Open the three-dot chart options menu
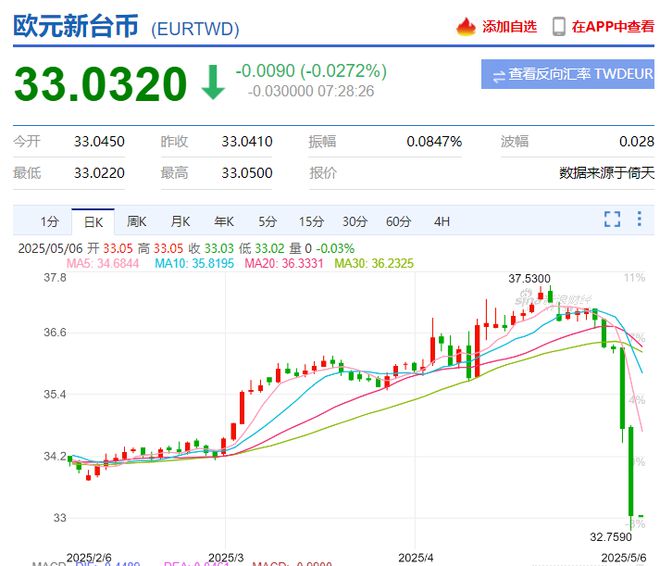This screenshot has width=660, height=566. (639, 219)
